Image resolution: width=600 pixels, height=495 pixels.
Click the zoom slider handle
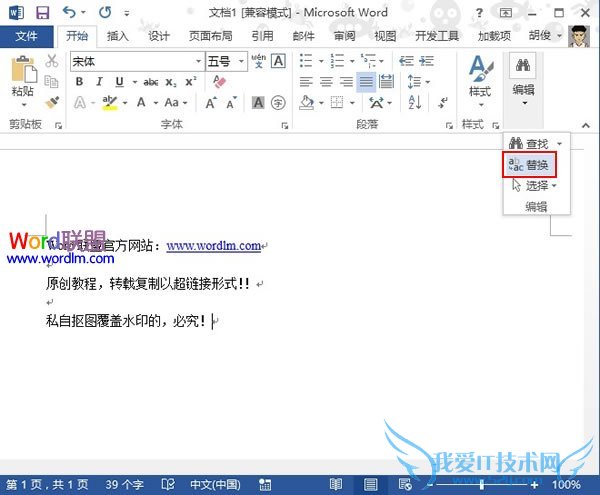[x=482, y=485]
